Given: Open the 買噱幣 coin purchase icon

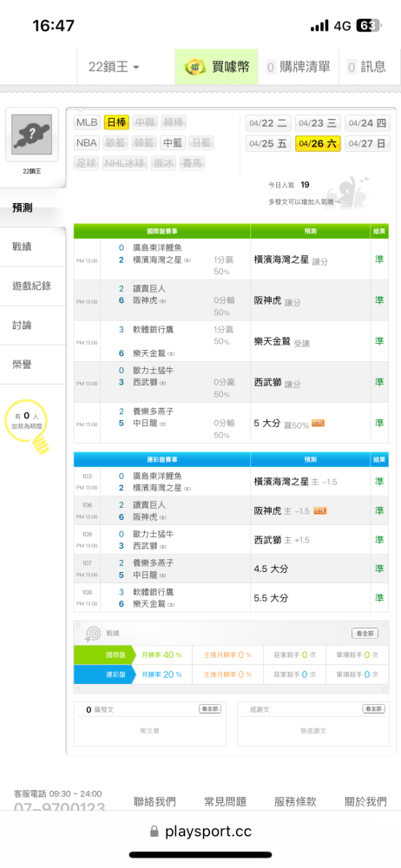Looking at the screenshot, I should tap(194, 67).
